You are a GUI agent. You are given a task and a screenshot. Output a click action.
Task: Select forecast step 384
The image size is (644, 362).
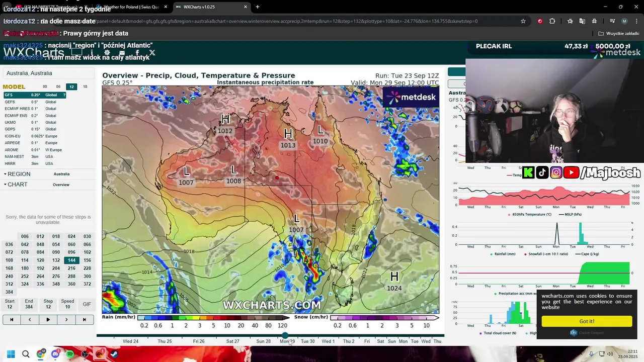(9, 292)
